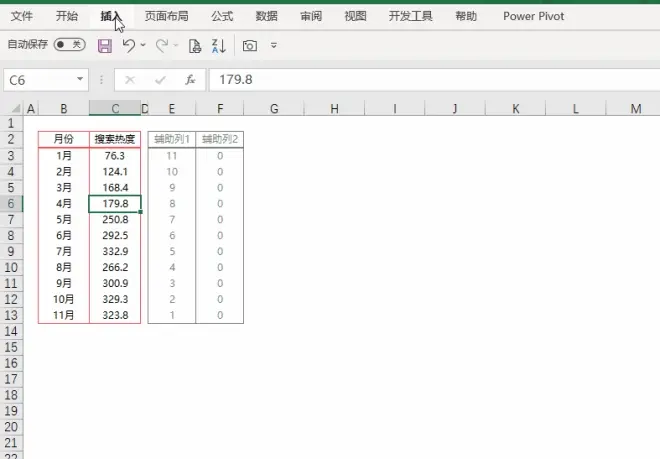Select column G header
This screenshot has height=459, width=660.
[x=274, y=109]
